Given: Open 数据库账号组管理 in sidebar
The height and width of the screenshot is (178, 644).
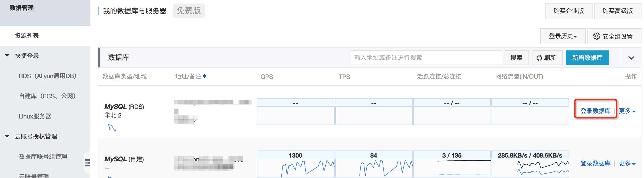Looking at the screenshot, I should (x=43, y=157).
